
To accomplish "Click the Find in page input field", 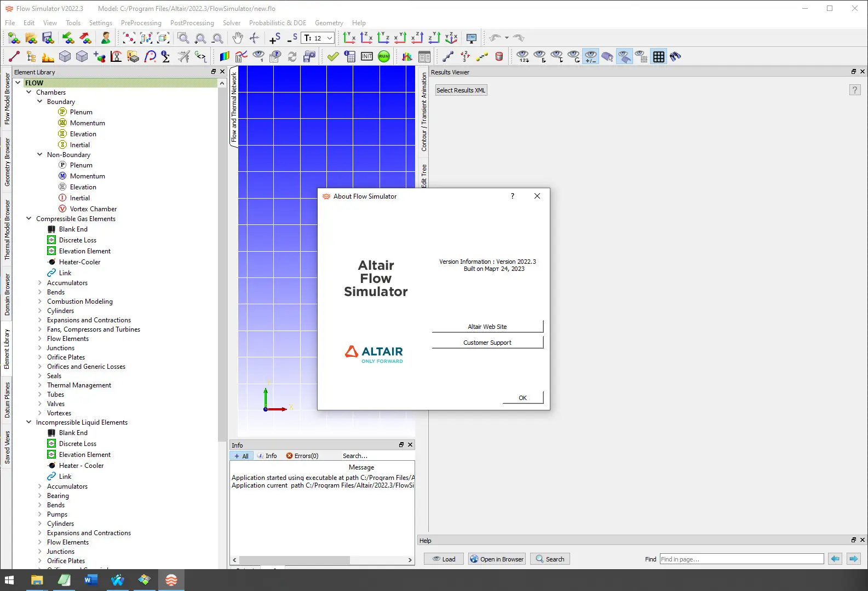I will point(742,559).
